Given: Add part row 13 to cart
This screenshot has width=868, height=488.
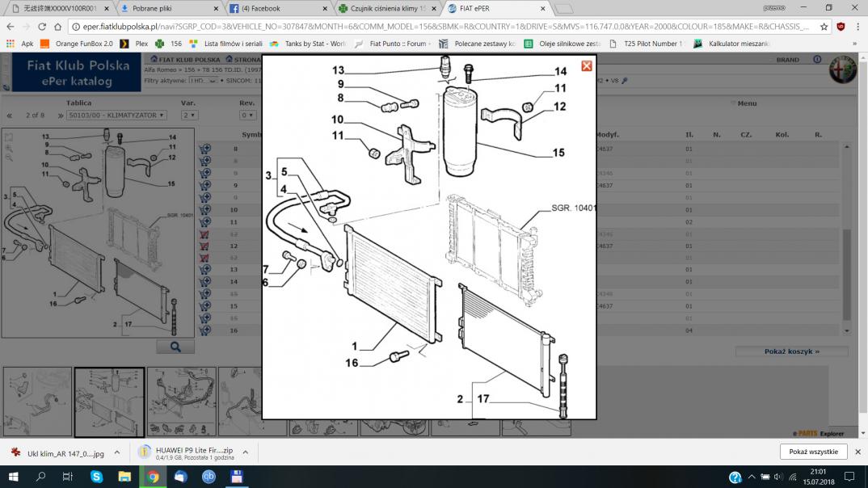Looking at the screenshot, I should click(205, 270).
